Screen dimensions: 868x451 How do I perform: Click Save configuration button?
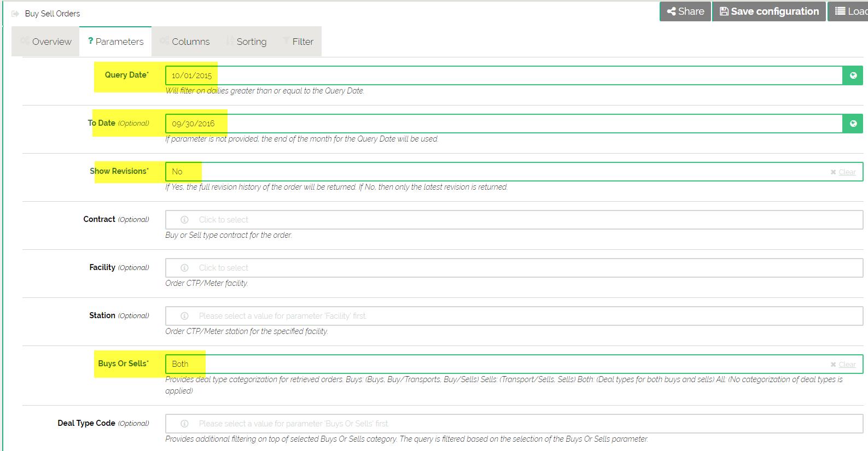[769, 11]
